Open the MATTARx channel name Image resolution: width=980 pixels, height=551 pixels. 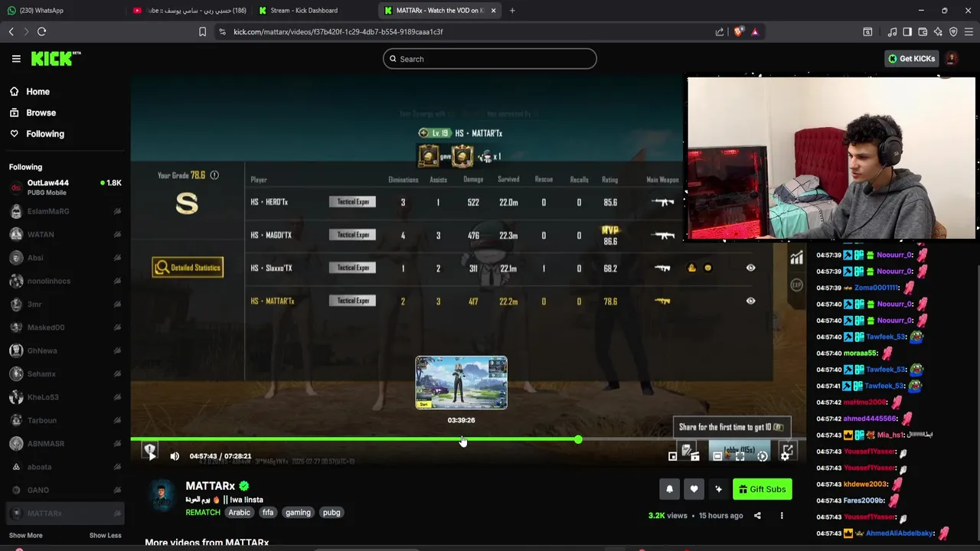(x=210, y=486)
